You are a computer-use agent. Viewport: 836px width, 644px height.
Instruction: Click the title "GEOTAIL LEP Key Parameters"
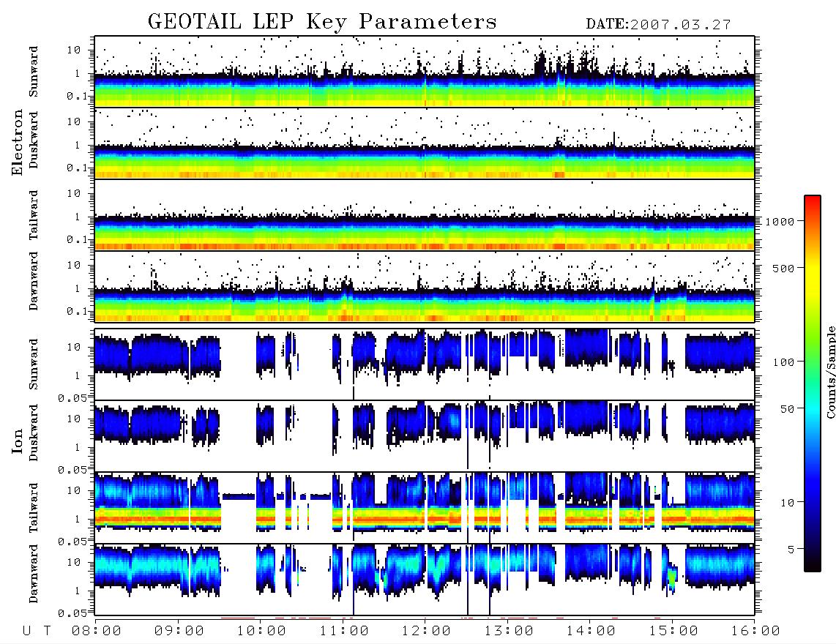322,22
